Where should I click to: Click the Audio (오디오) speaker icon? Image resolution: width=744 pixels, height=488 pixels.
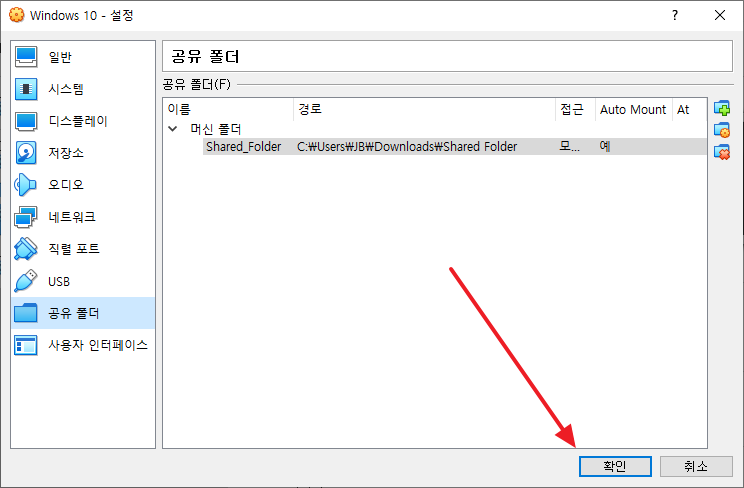25,185
